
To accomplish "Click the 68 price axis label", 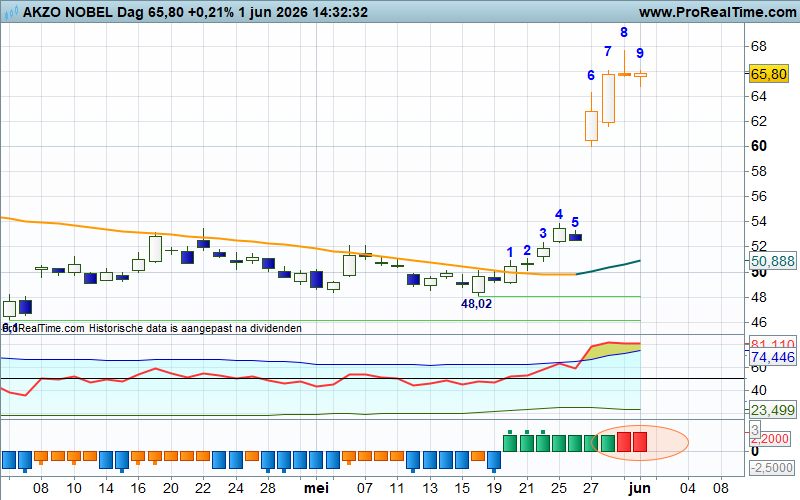I will tap(759, 46).
